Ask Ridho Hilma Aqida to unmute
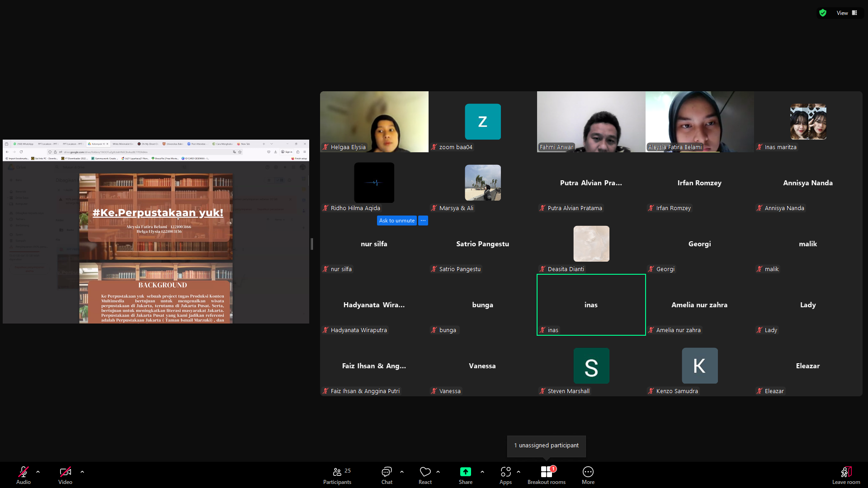 [397, 221]
